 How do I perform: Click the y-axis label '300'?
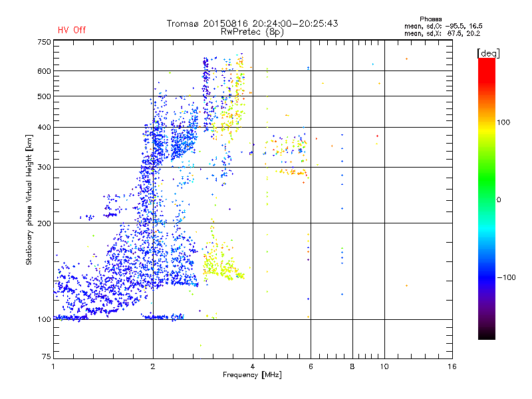(45, 168)
